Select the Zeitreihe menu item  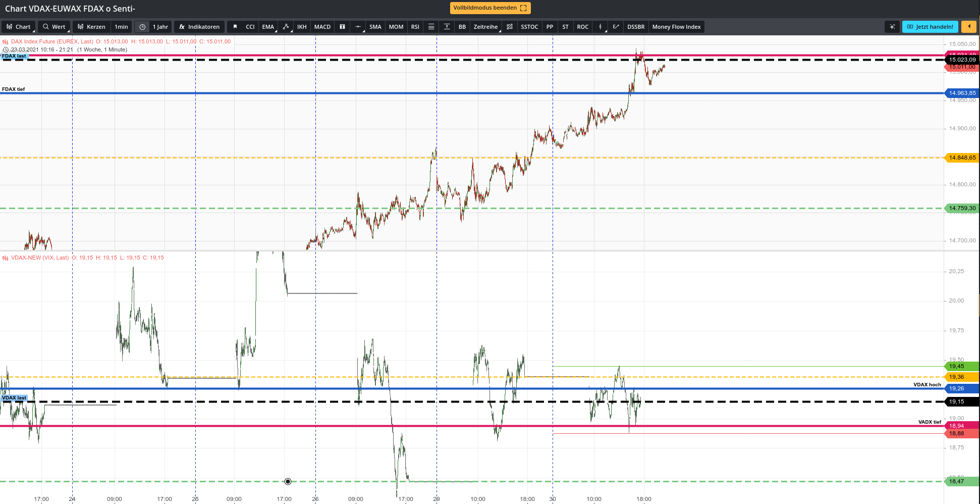tap(485, 27)
